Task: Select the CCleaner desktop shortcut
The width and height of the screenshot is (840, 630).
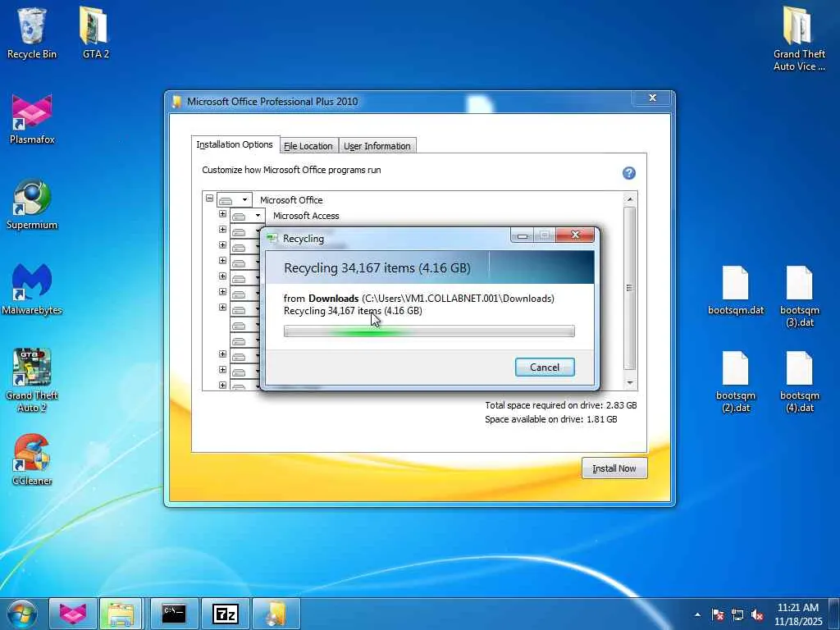Action: 32,459
